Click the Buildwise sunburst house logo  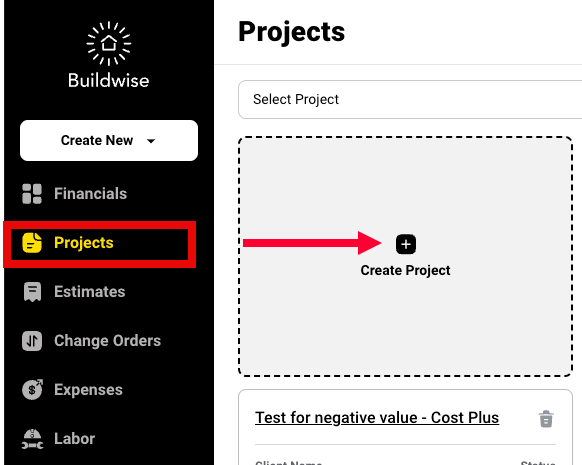[109, 43]
